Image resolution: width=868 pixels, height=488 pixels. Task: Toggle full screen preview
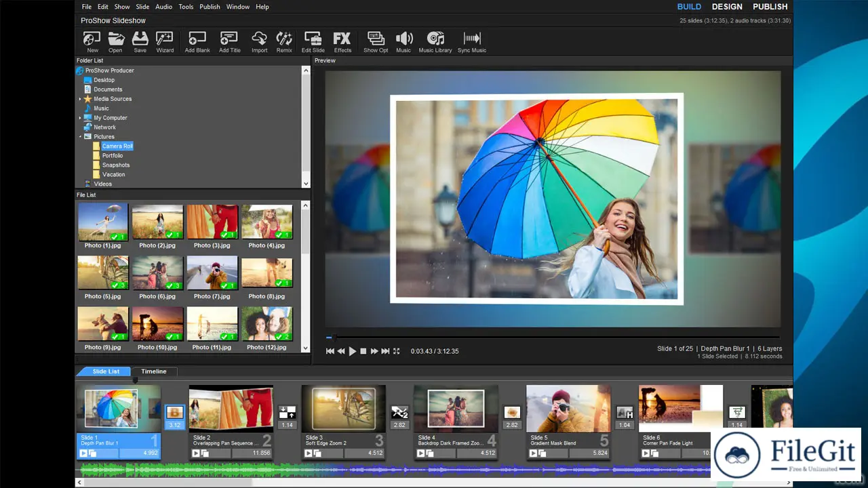[x=397, y=351]
